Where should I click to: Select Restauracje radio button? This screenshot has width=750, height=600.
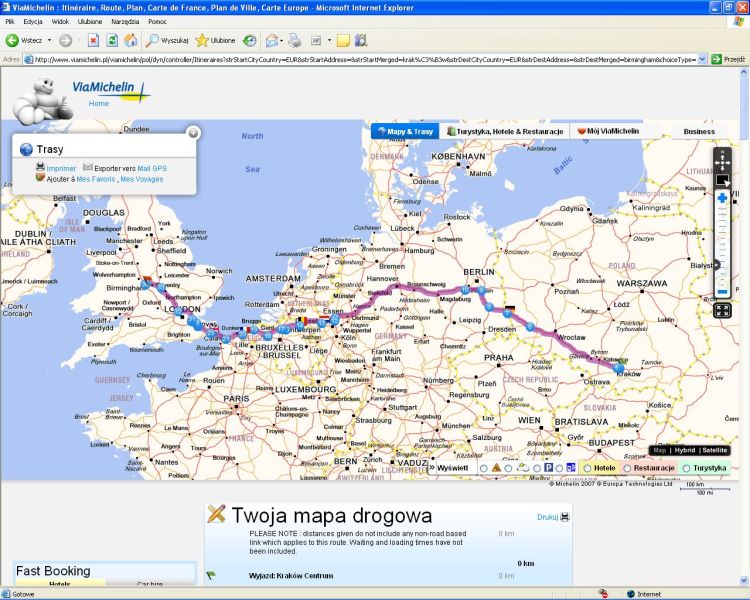tap(627, 468)
